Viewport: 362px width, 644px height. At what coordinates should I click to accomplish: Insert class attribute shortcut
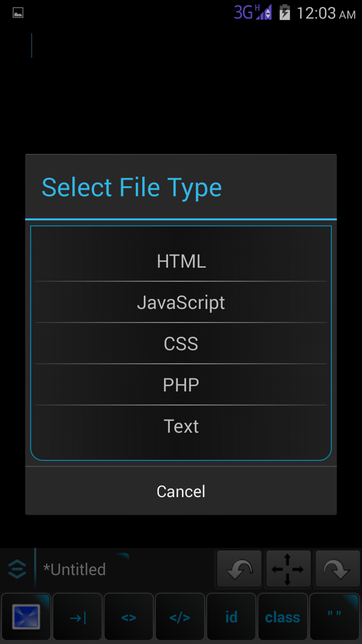pos(283,617)
